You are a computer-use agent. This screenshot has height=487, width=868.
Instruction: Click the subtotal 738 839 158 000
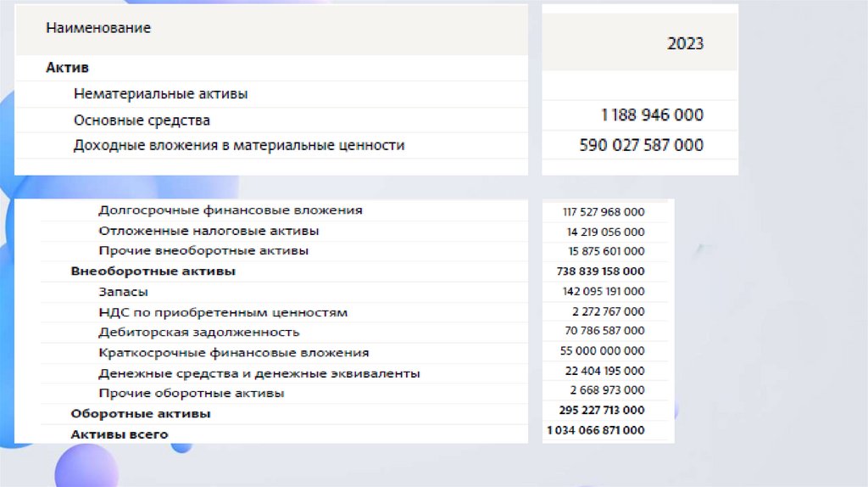pyautogui.click(x=601, y=271)
